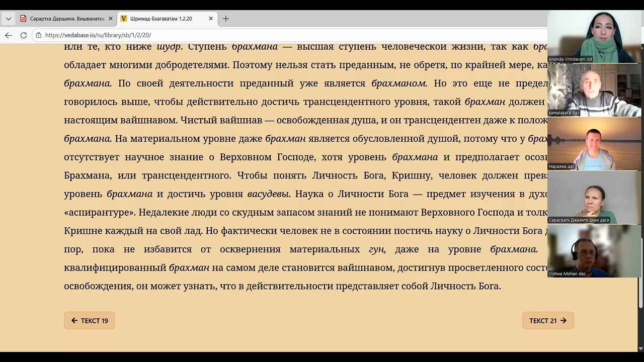Go back to the previous page
The height and width of the screenshot is (362, 644).
tap(8, 35)
